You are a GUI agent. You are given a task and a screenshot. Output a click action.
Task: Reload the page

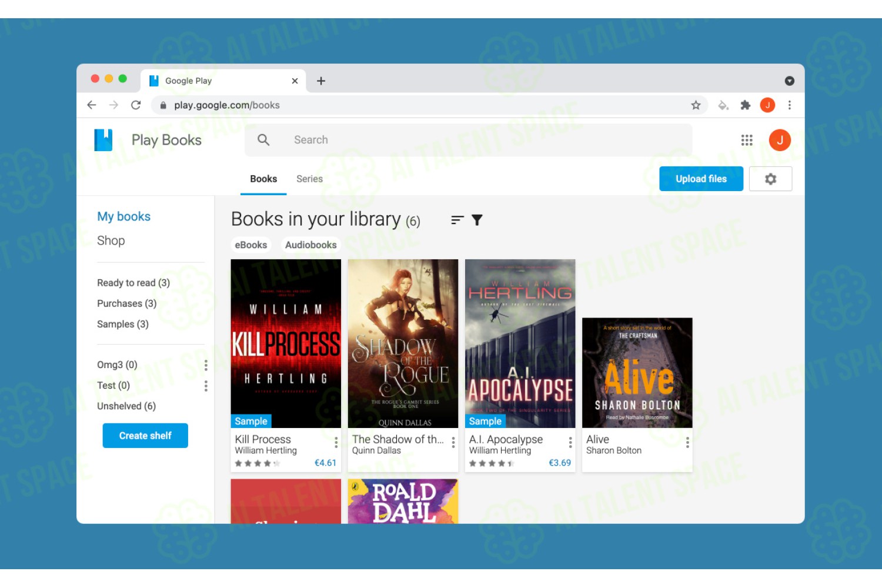click(136, 105)
